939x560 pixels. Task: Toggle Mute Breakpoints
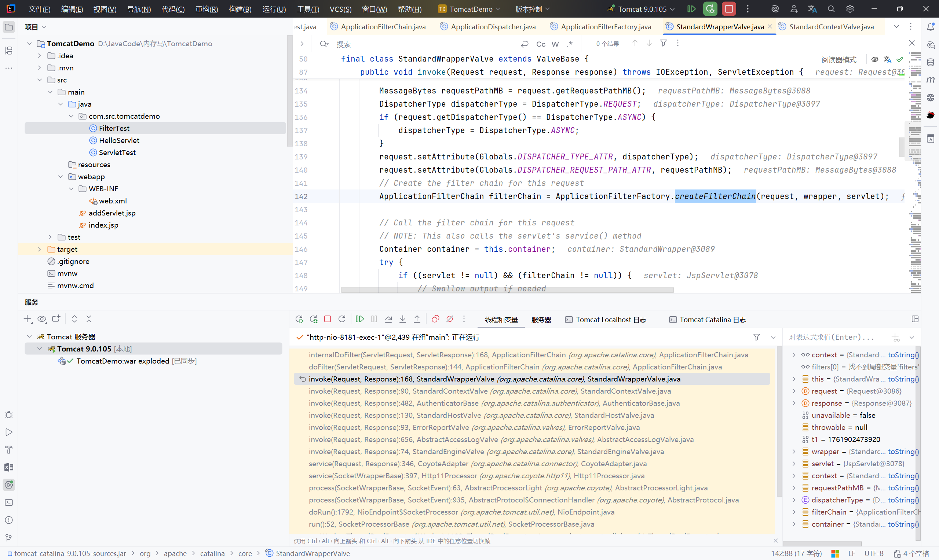[x=449, y=319]
